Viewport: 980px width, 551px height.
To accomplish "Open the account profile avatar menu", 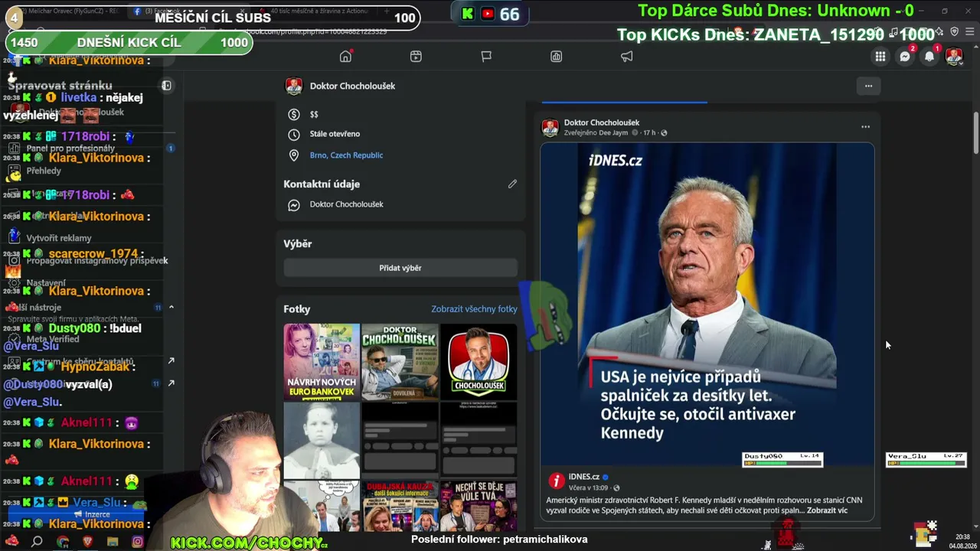I will coord(954,57).
